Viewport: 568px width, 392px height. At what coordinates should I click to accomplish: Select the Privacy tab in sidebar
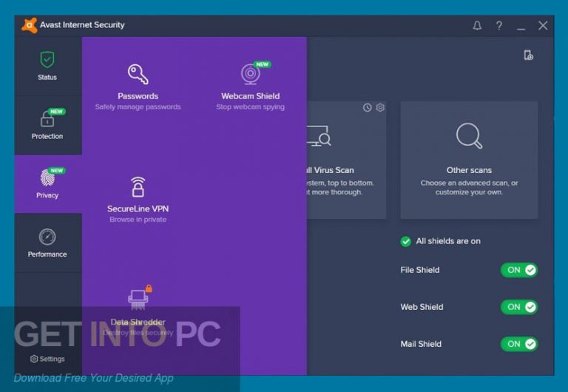47,184
